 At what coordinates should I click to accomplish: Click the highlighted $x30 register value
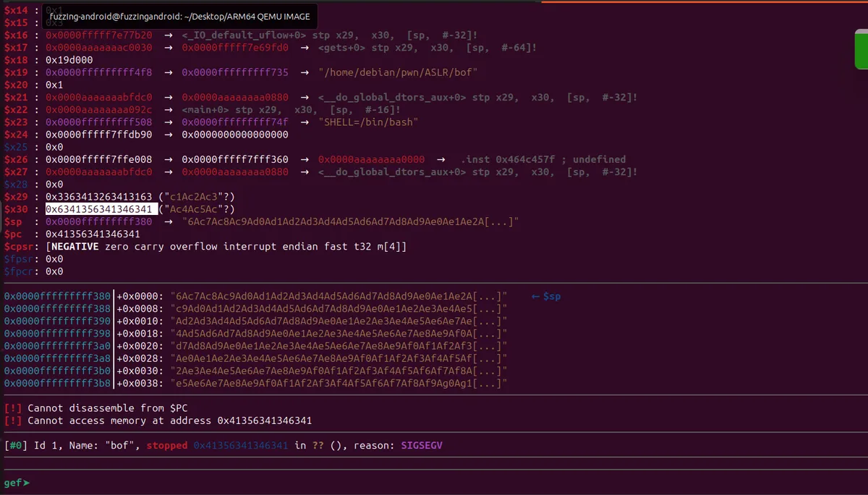point(101,209)
